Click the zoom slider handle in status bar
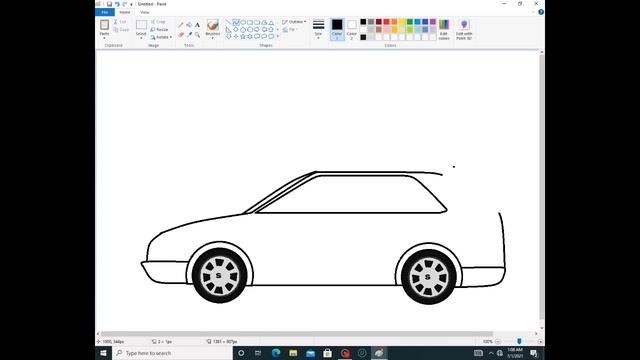 point(519,341)
